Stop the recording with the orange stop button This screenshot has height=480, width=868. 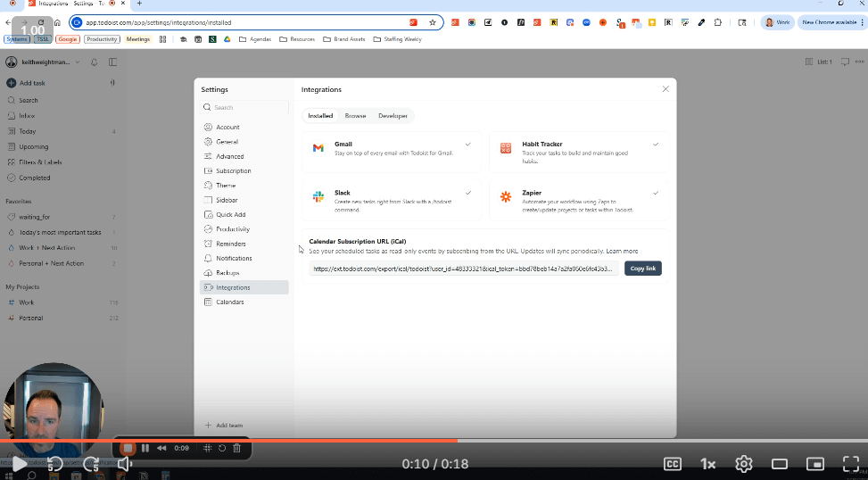(x=128, y=448)
